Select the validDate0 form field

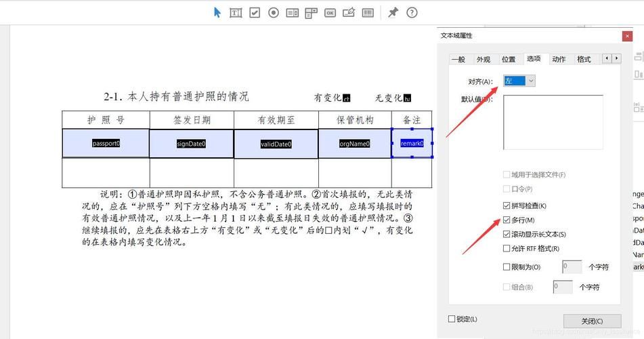coord(276,144)
